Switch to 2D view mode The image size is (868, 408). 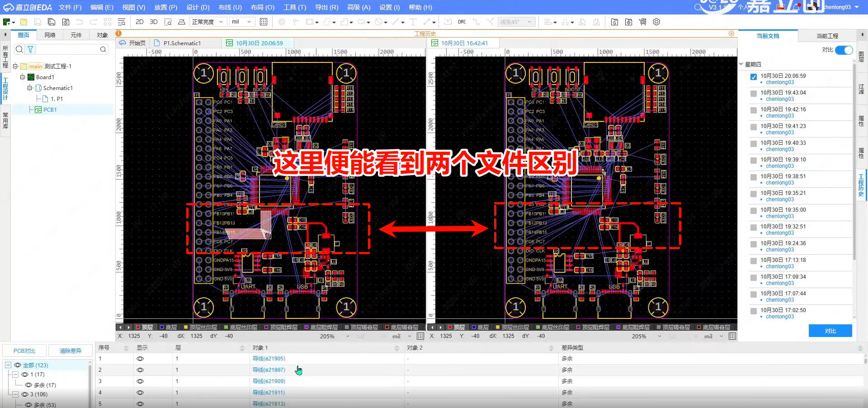point(140,22)
